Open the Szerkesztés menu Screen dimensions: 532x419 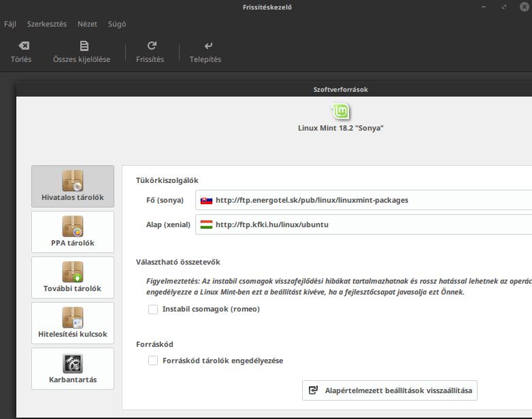tap(47, 24)
